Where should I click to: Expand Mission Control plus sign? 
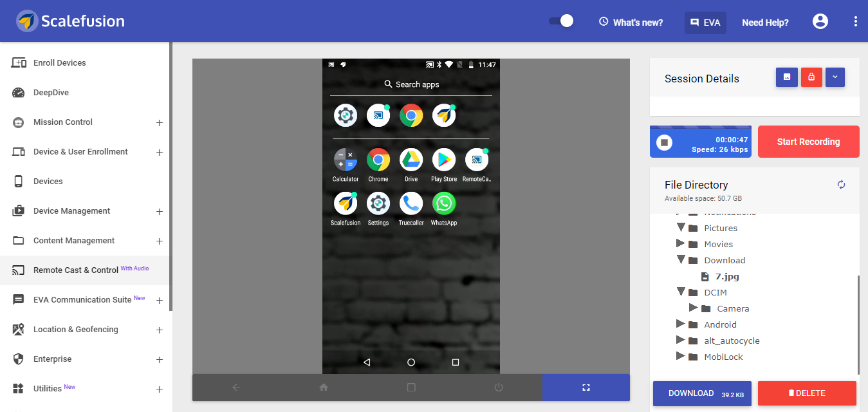[x=160, y=123]
